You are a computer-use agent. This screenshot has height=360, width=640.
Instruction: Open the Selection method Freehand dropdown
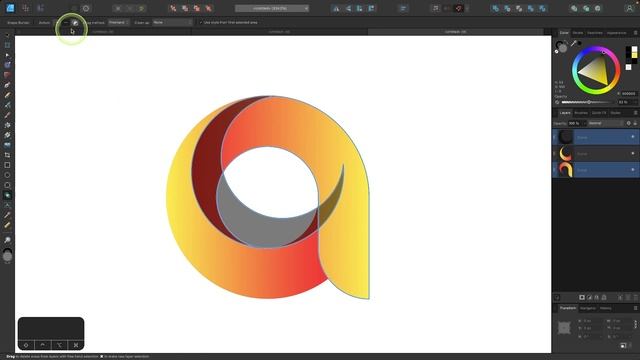pos(119,22)
